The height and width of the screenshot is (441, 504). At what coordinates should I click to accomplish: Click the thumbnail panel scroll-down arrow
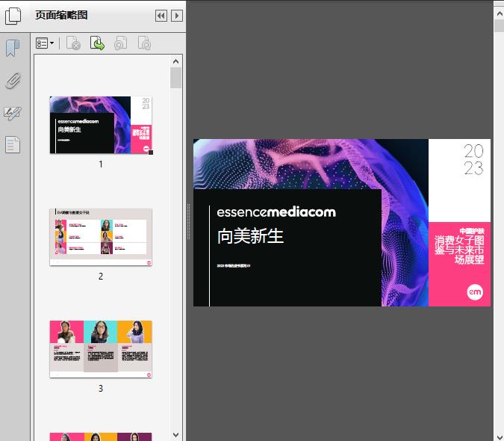pyautogui.click(x=175, y=435)
